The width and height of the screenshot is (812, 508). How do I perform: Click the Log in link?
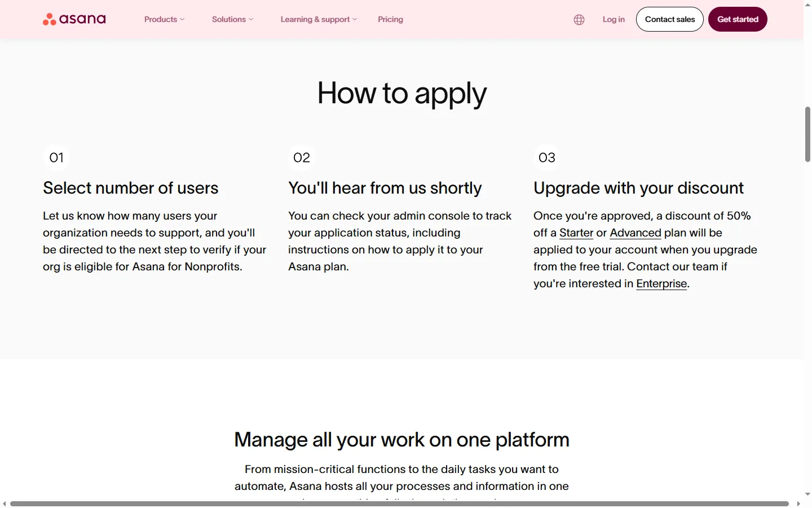click(614, 19)
